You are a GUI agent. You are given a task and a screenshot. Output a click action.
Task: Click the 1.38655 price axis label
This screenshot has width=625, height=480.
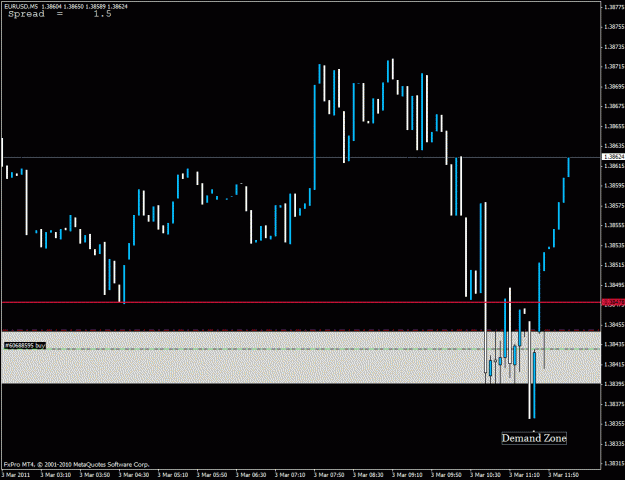[614, 126]
